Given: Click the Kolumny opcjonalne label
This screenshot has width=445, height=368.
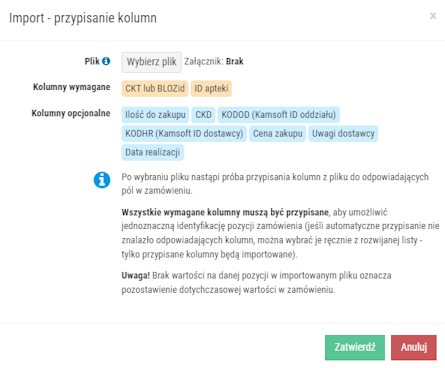Looking at the screenshot, I should coord(71,113).
